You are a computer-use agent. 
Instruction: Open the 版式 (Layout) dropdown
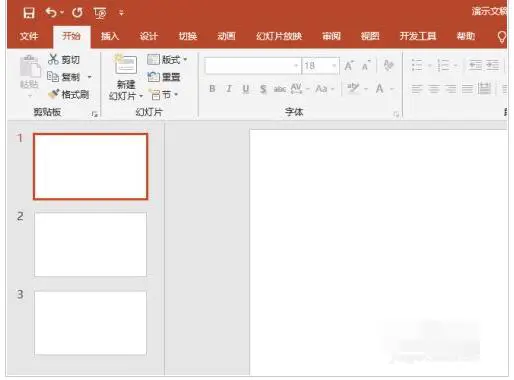pos(167,60)
